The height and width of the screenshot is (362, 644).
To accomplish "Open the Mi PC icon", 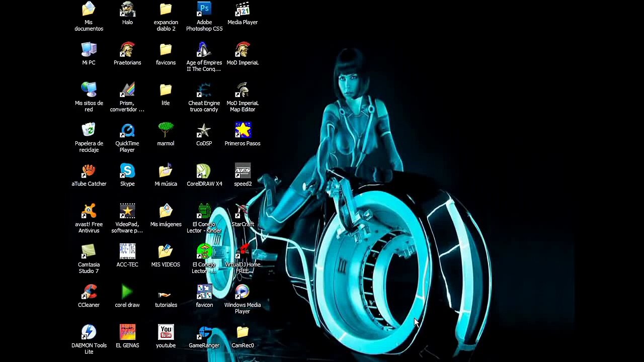I will pyautogui.click(x=89, y=49).
